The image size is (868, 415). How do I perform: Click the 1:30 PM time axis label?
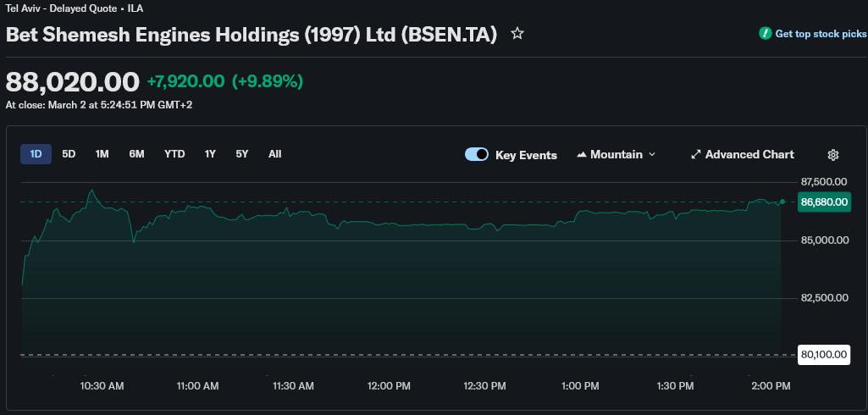click(676, 385)
